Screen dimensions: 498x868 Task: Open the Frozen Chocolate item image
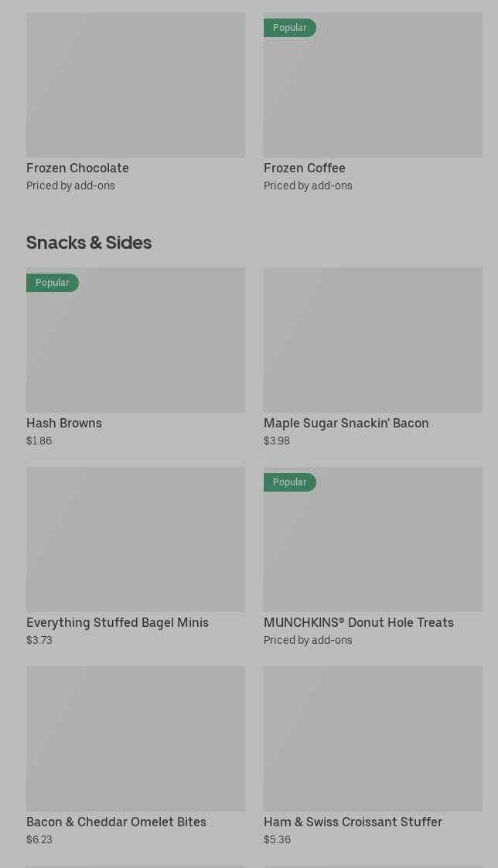(x=135, y=85)
